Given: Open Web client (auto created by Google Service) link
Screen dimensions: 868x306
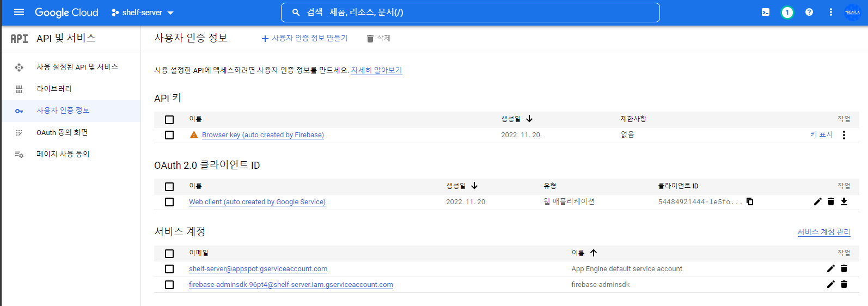Looking at the screenshot, I should pyautogui.click(x=257, y=202).
